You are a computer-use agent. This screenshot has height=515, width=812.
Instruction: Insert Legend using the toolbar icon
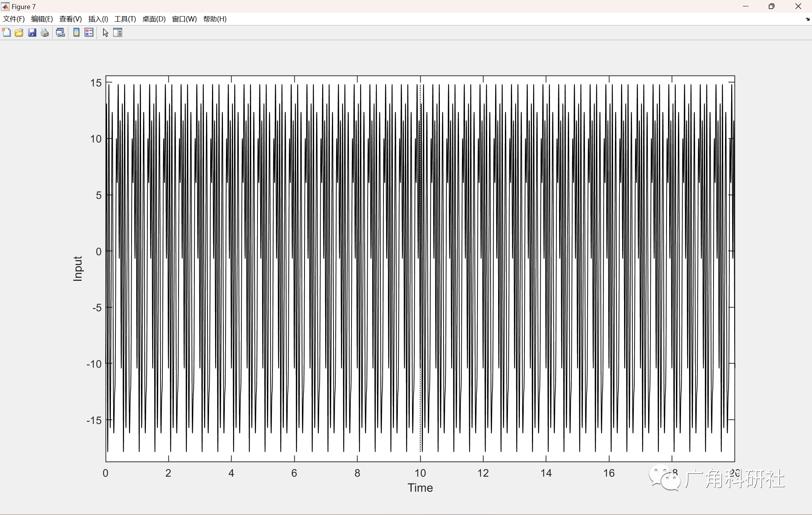click(89, 33)
